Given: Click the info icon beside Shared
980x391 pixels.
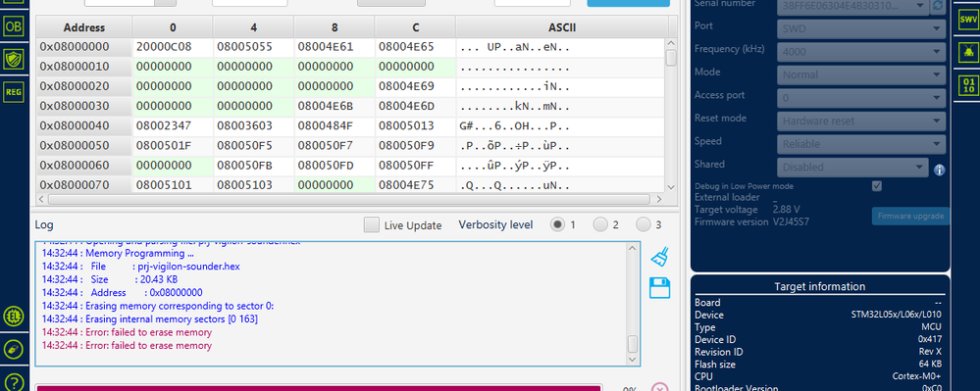Looking at the screenshot, I should pos(939,170).
